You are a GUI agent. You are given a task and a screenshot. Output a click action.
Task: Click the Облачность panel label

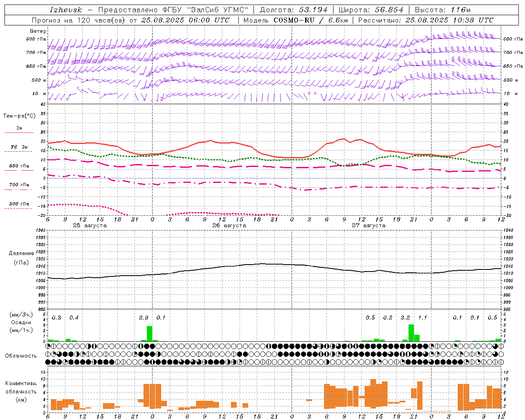click(21, 356)
